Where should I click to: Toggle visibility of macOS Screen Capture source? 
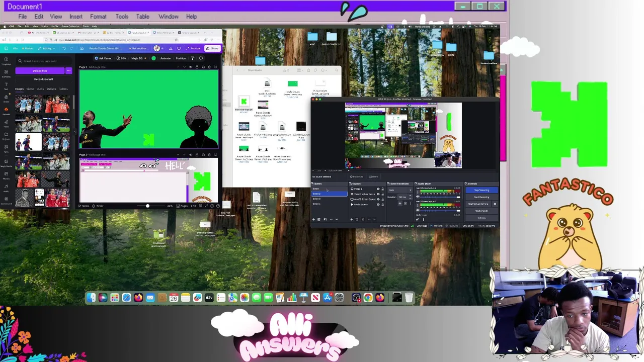click(378, 199)
